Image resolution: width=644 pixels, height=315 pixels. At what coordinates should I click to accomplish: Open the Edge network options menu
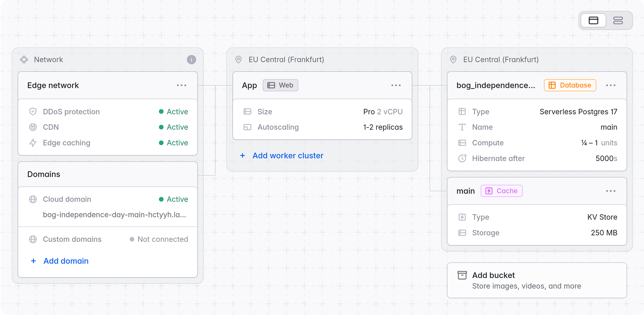coord(181,86)
